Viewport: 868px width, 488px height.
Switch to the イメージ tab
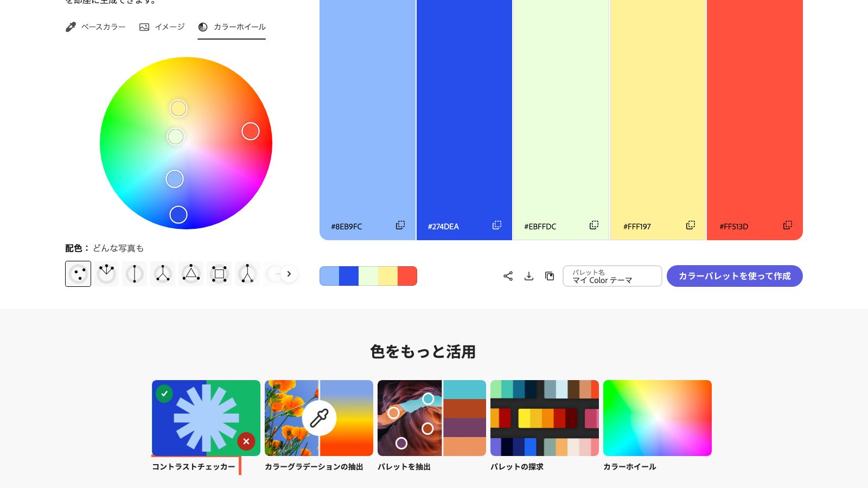click(x=162, y=27)
